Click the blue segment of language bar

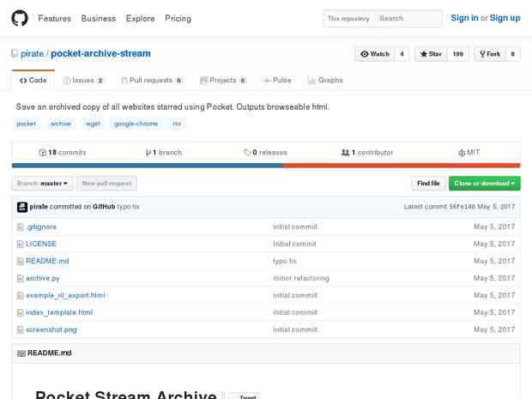pos(148,166)
